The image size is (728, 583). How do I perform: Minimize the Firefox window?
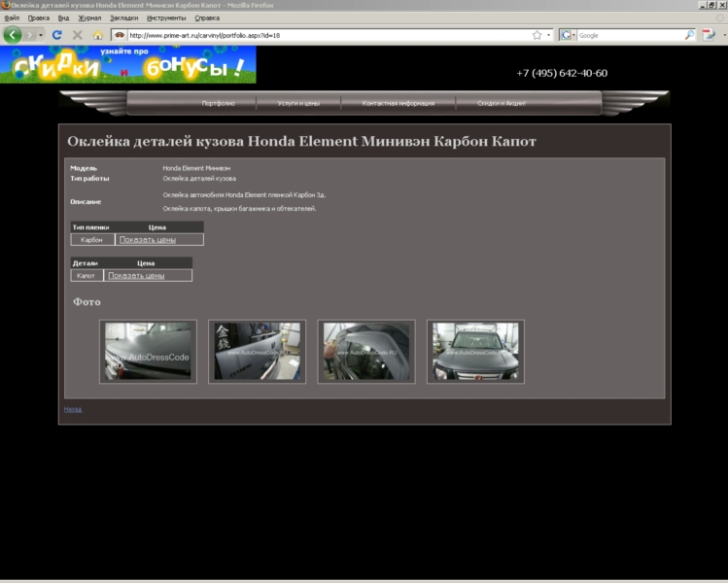tap(702, 5)
